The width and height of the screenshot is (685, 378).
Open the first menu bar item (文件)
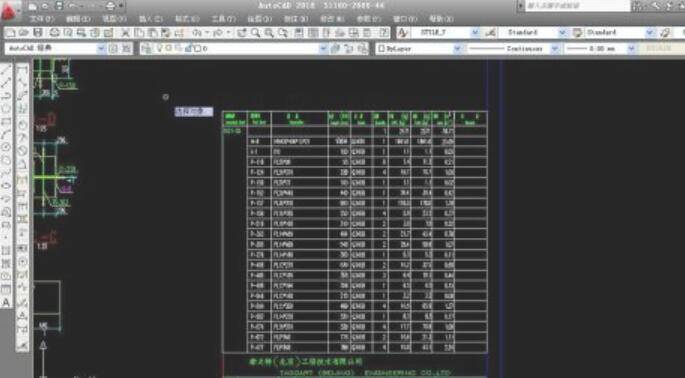click(42, 19)
